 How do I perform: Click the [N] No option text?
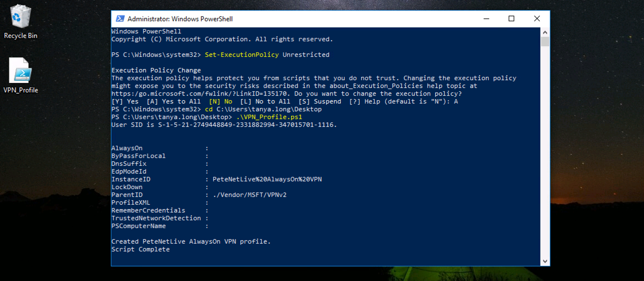(x=220, y=101)
